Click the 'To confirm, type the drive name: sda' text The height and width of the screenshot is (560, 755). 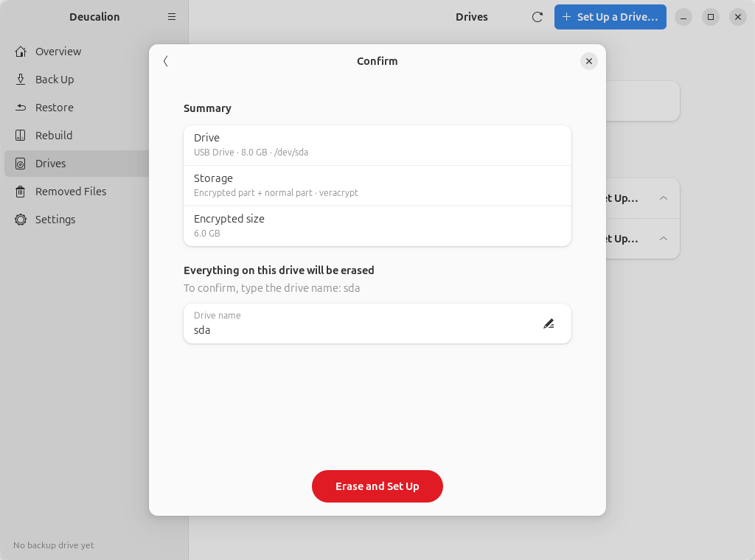tap(271, 288)
